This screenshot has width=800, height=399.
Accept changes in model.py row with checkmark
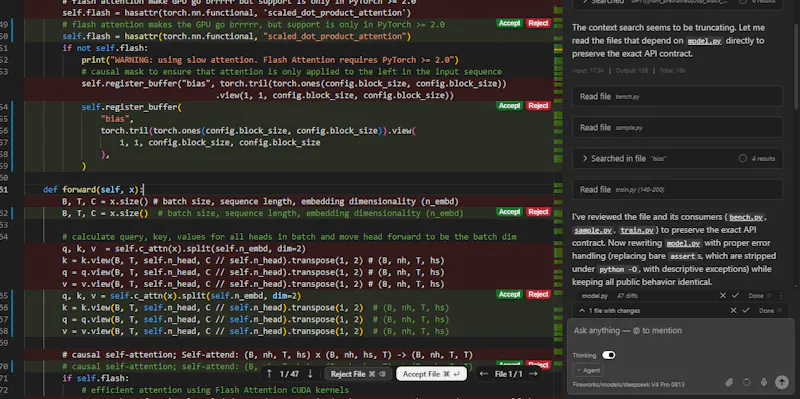pyautogui.click(x=735, y=295)
